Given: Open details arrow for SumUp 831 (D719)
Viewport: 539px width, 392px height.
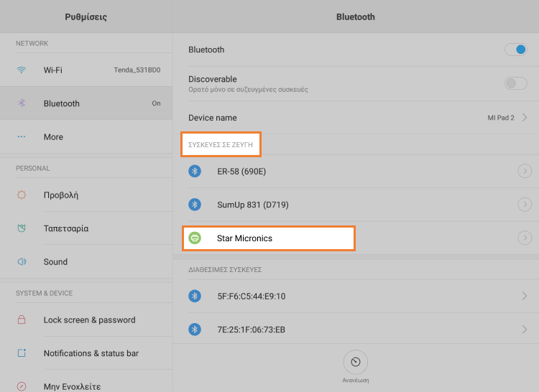Looking at the screenshot, I should 525,205.
